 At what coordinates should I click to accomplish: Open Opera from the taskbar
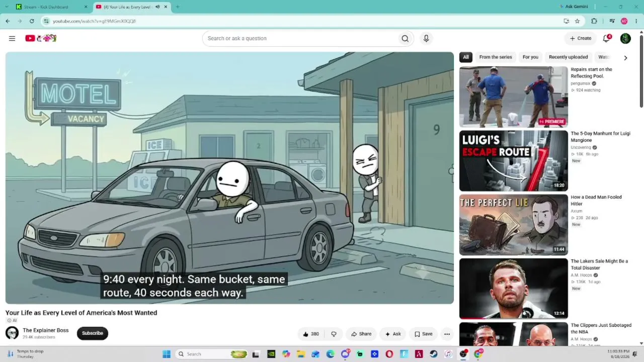tap(389, 354)
